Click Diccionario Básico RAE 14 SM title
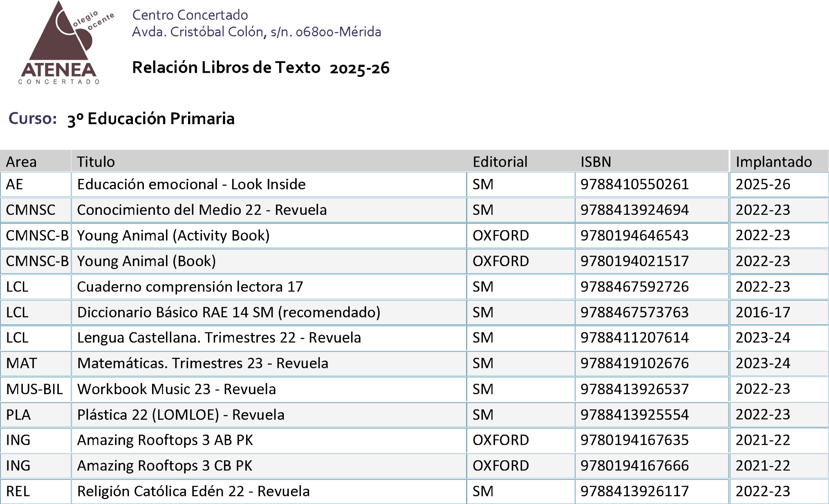The width and height of the screenshot is (829, 504). tap(229, 312)
